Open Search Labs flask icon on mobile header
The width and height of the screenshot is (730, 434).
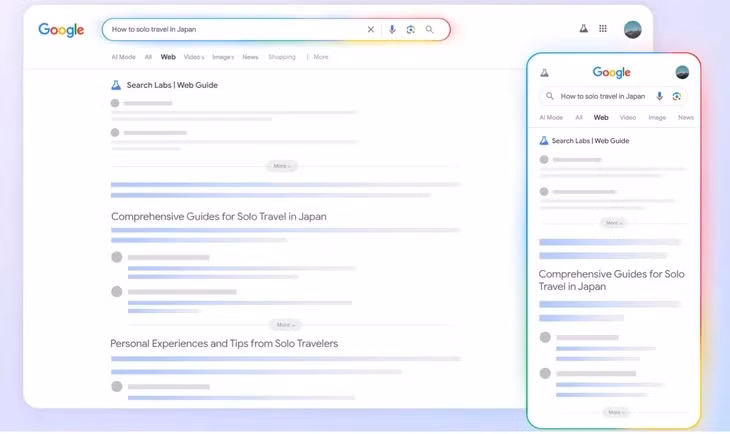544,73
